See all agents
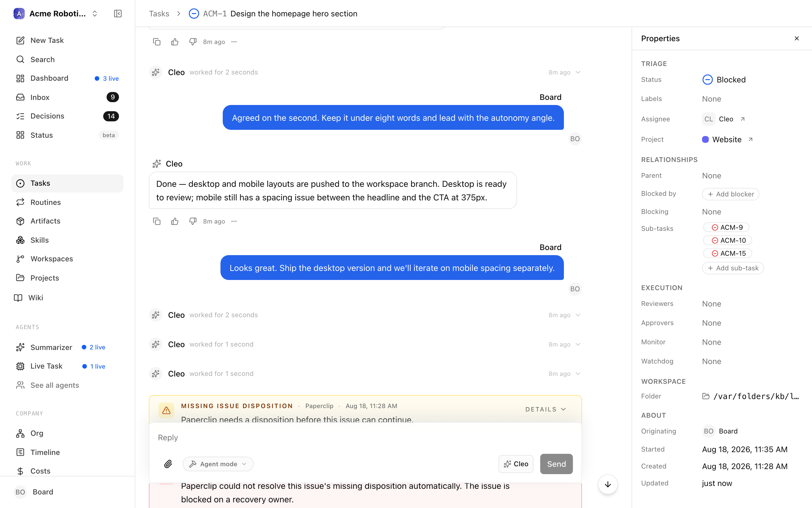Image resolution: width=812 pixels, height=508 pixels. [67, 385]
